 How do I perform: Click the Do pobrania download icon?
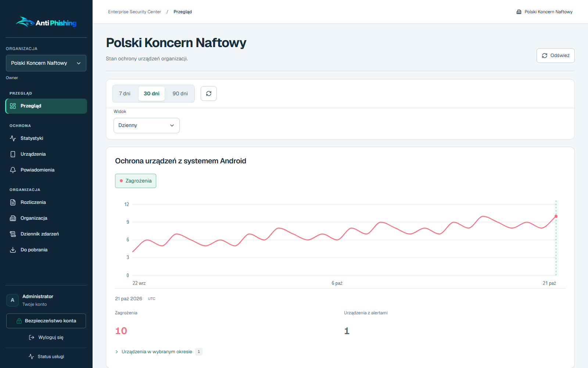(x=13, y=250)
